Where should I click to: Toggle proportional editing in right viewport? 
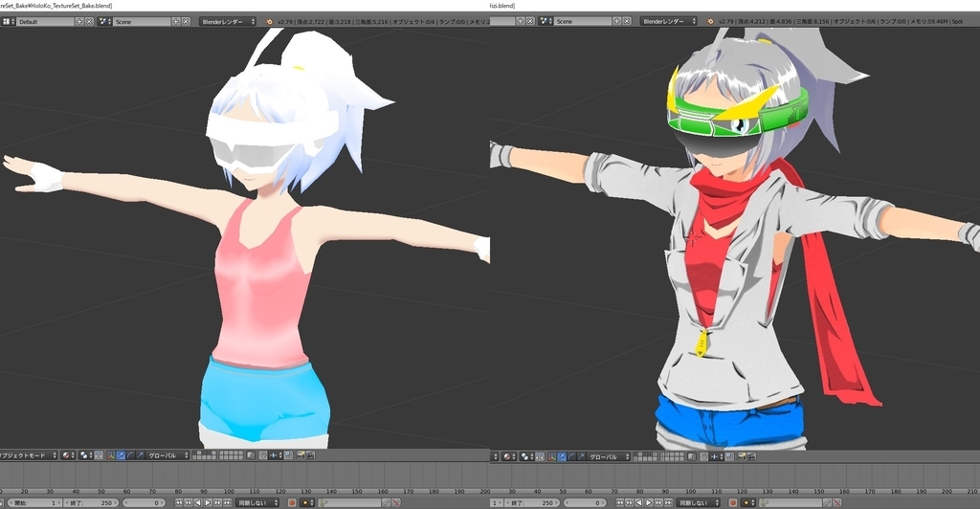pyautogui.click(x=703, y=457)
